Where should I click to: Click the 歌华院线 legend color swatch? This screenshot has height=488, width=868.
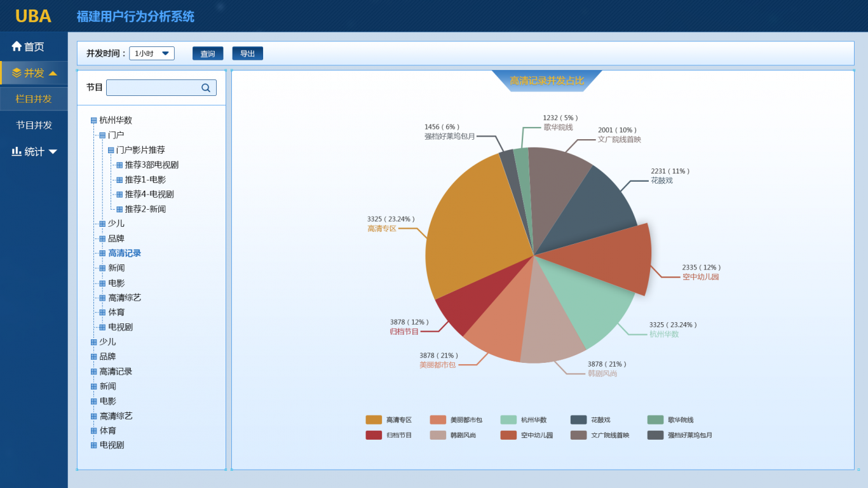(x=655, y=420)
